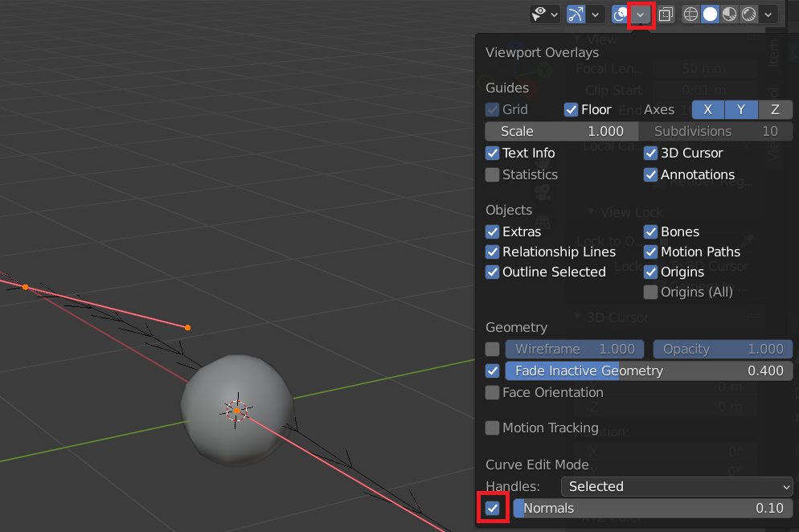Open the viewport overlays dropdown arrow
The image size is (799, 532).
click(641, 14)
